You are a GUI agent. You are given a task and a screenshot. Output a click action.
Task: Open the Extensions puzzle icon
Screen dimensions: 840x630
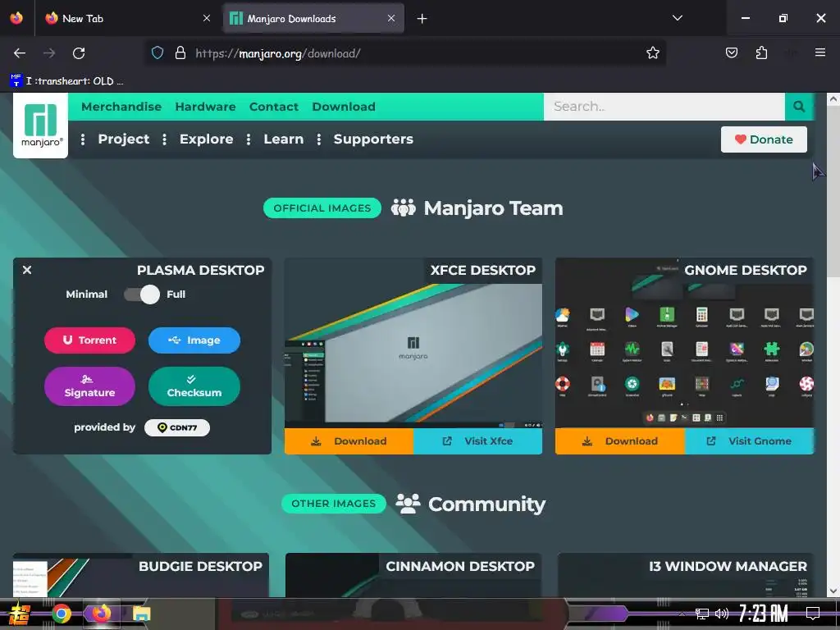point(761,52)
